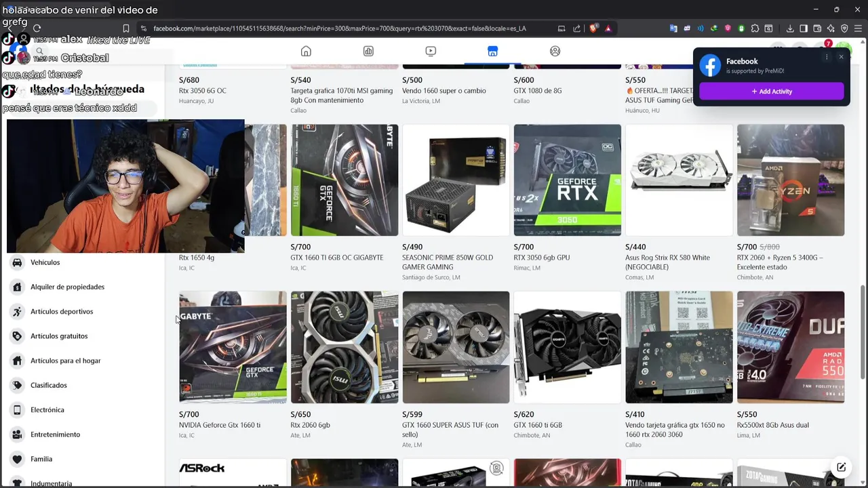
Task: Open the Seasonic Prime 850W power supply thumbnail
Action: click(456, 180)
